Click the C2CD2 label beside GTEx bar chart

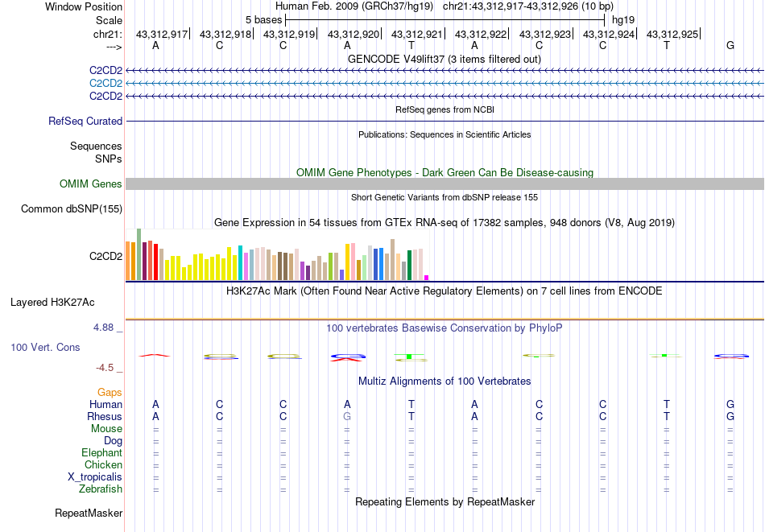[105, 256]
